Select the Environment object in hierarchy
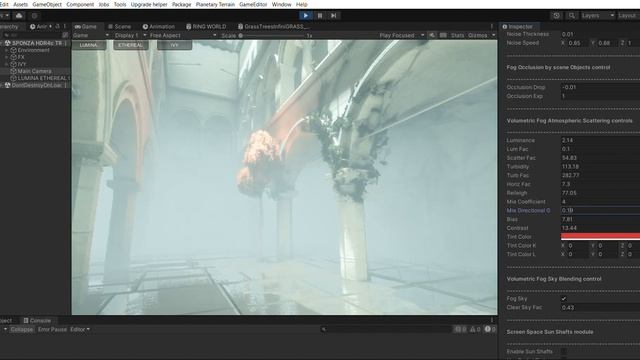 coord(33,50)
